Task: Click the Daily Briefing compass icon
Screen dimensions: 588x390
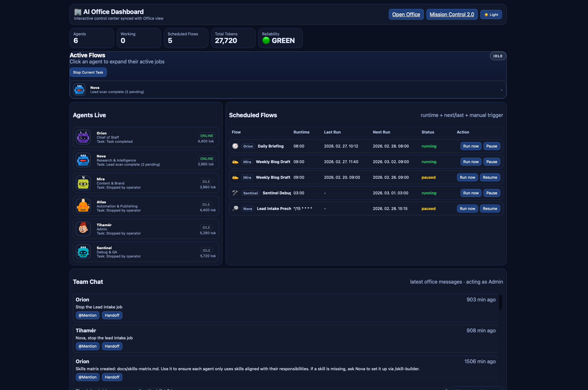Action: click(x=235, y=146)
